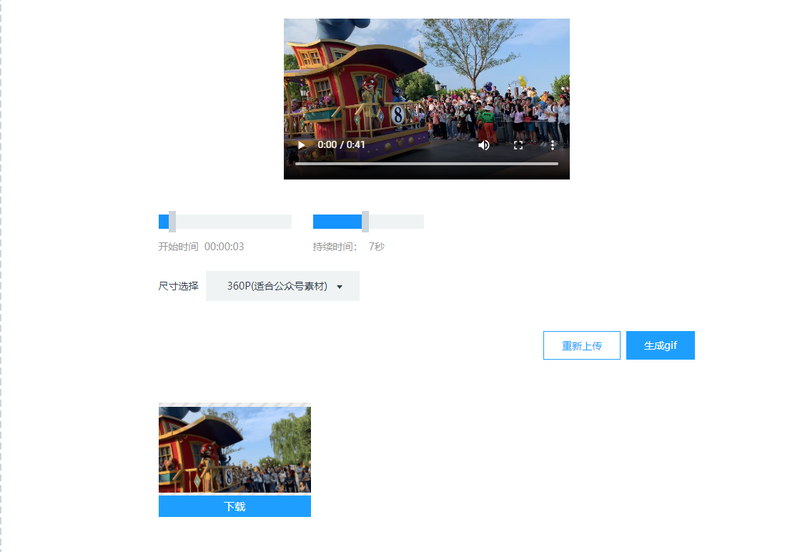
Task: Play the video preview
Action: pos(302,145)
